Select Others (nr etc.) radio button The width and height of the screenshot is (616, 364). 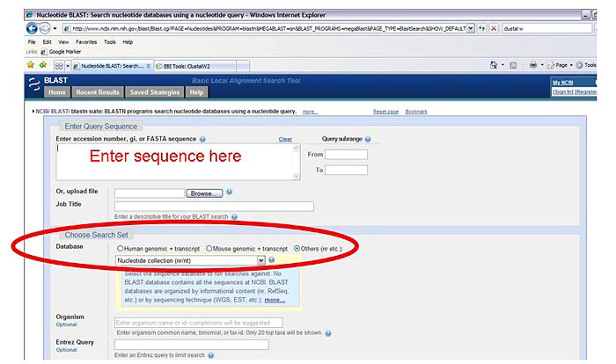coord(297,249)
